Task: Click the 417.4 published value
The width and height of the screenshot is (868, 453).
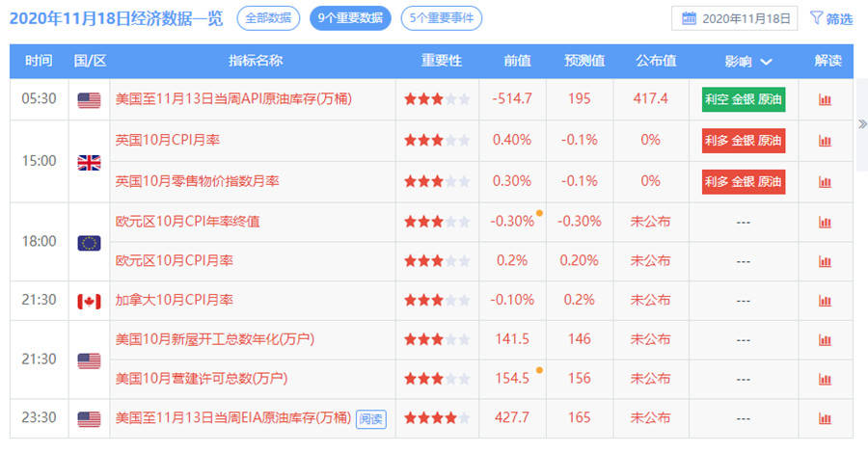Action: [x=650, y=99]
